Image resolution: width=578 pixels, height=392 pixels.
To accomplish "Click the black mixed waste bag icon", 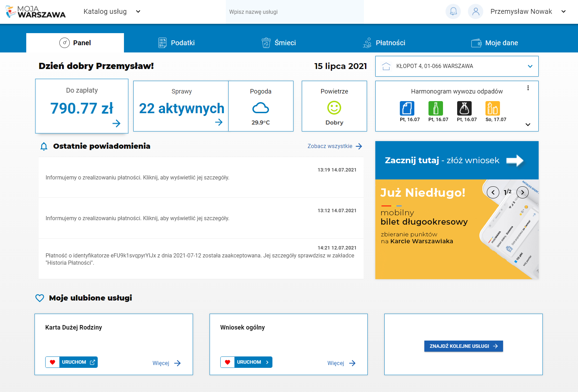I will [x=464, y=108].
